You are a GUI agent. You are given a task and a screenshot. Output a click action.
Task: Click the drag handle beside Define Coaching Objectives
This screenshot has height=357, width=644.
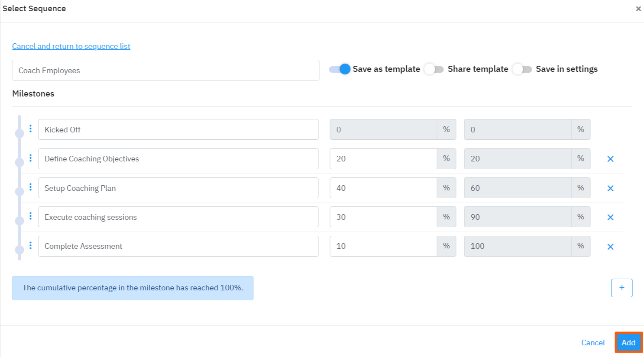coord(30,158)
